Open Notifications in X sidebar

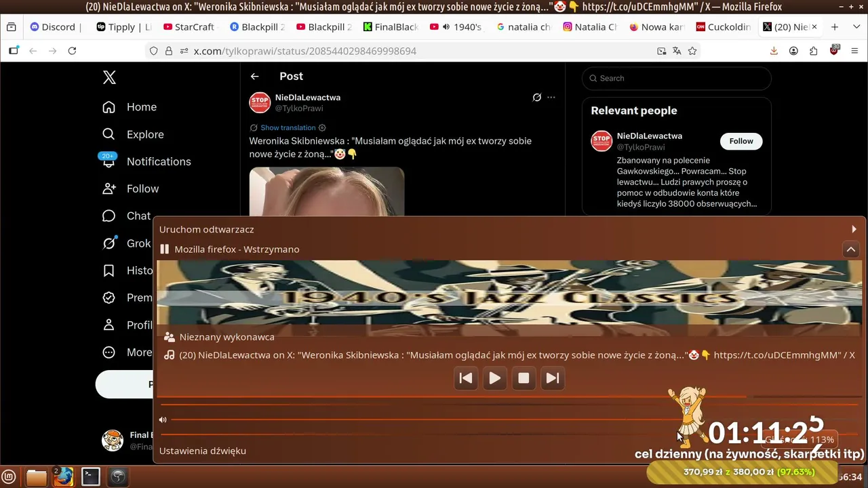pyautogui.click(x=147, y=161)
